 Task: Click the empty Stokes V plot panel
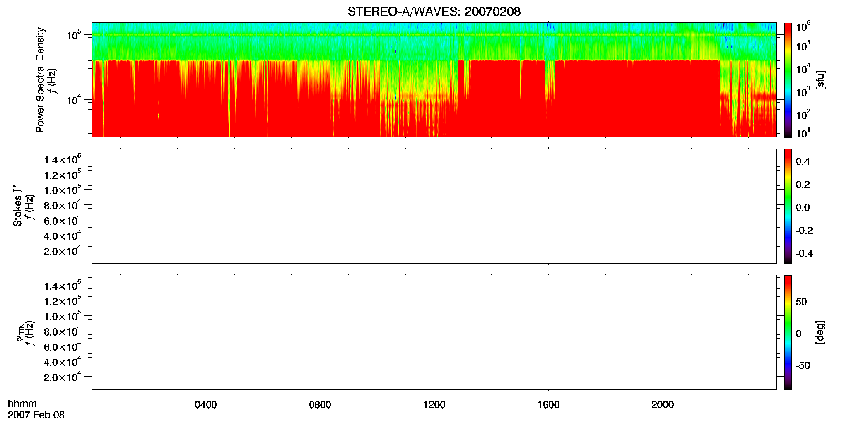pyautogui.click(x=434, y=206)
